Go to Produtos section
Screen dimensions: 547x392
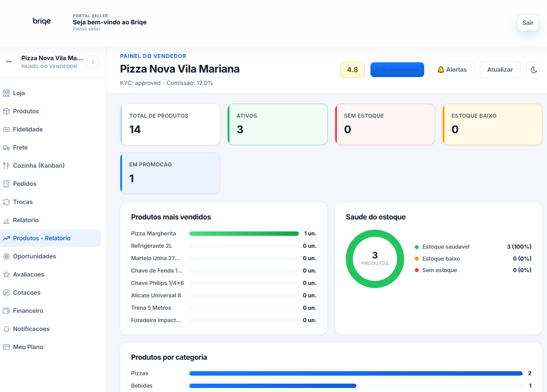[x=50, y=111]
